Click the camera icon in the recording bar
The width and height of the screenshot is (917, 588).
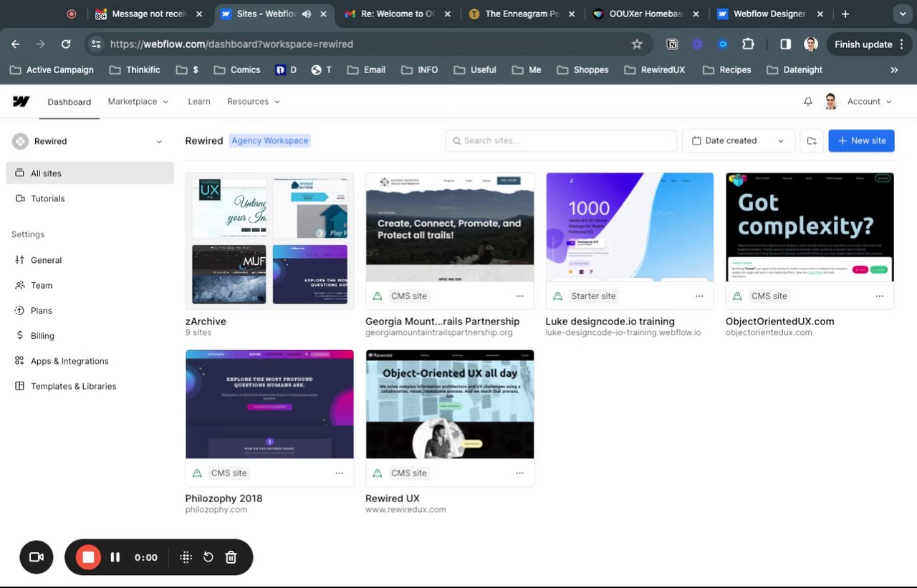click(37, 557)
